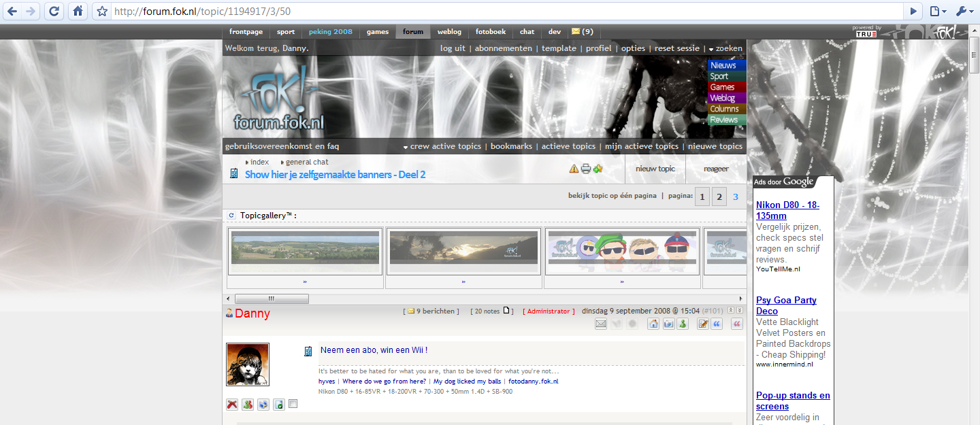
Task: Open the messages envelope showing (9)
Action: coord(582,31)
